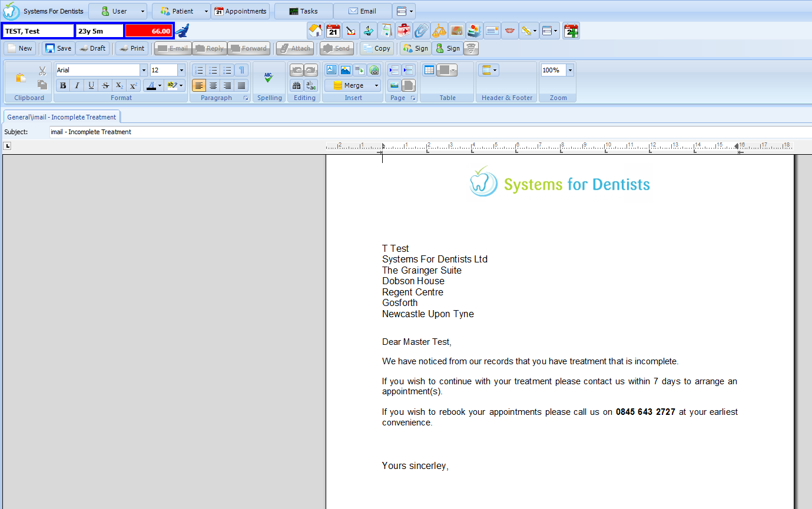
Task: Toggle the show paragraph marks button
Action: [x=241, y=70]
